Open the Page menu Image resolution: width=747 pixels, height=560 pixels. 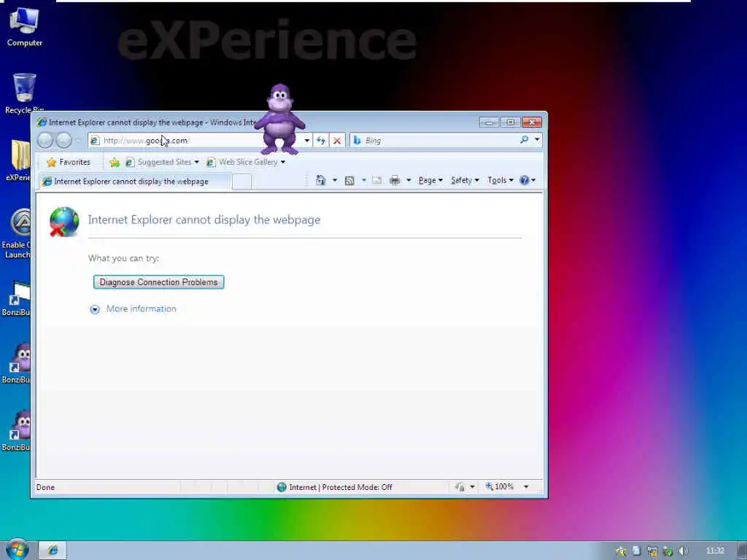430,181
